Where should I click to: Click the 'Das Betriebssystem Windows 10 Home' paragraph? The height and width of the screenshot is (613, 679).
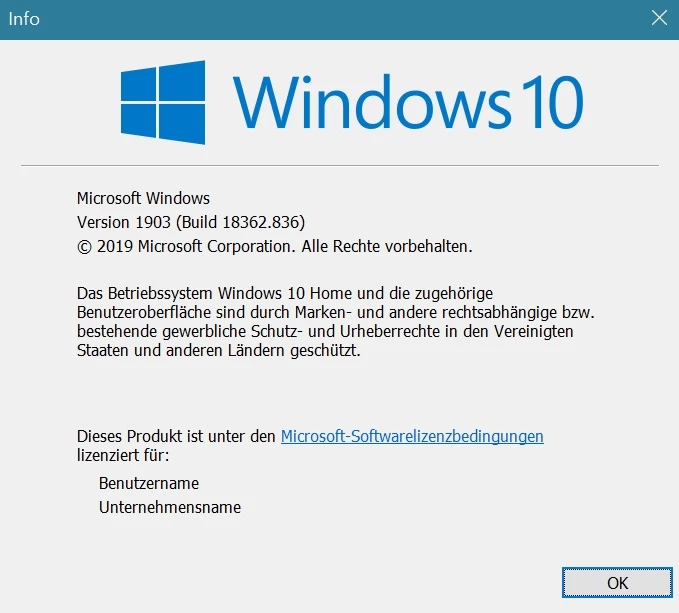click(x=336, y=322)
